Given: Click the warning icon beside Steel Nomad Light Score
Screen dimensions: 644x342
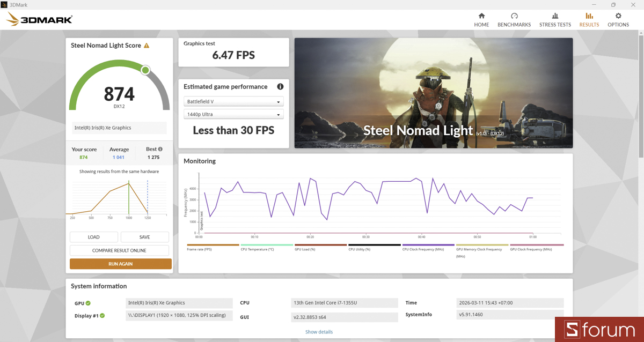Looking at the screenshot, I should tap(145, 45).
